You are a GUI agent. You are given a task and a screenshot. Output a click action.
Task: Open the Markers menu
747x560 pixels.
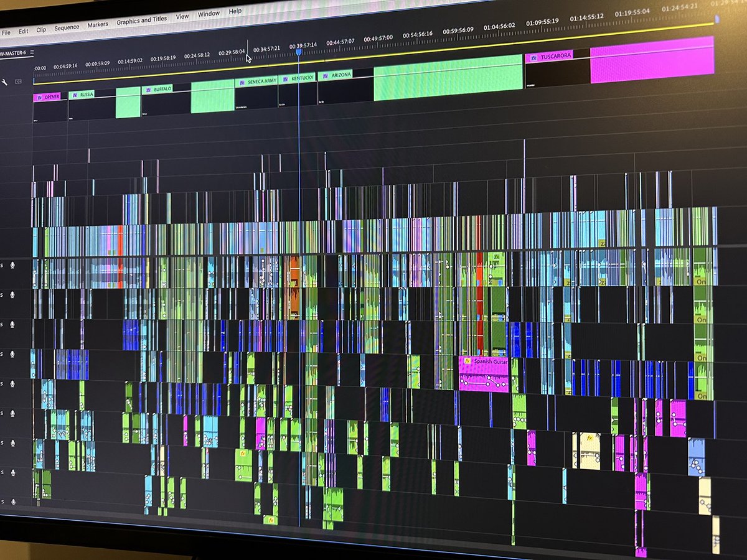pyautogui.click(x=98, y=24)
